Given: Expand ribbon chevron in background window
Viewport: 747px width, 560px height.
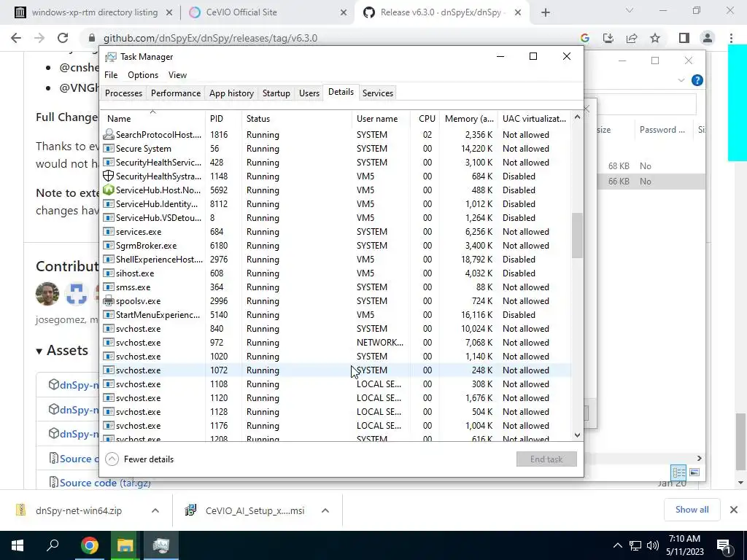Looking at the screenshot, I should [681, 80].
